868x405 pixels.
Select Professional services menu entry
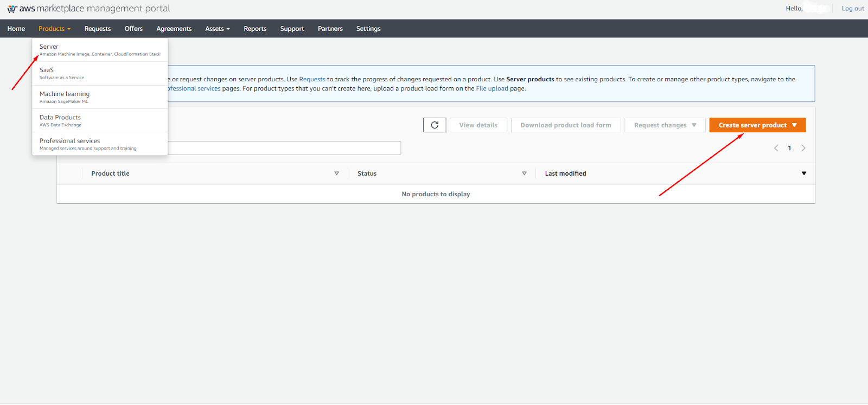pos(100,144)
